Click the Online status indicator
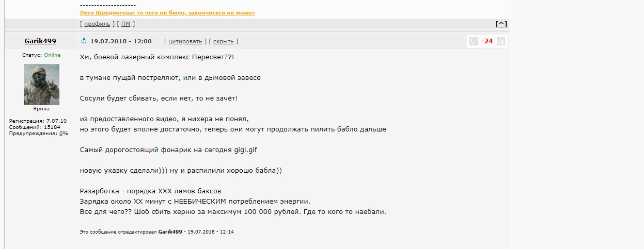Image resolution: width=644 pixels, height=249 pixels. coord(52,55)
